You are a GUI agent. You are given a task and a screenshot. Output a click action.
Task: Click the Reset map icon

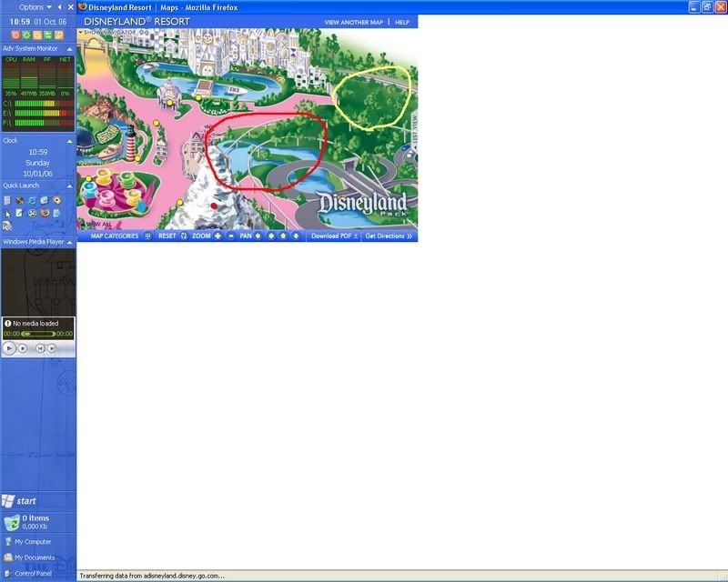(x=184, y=236)
